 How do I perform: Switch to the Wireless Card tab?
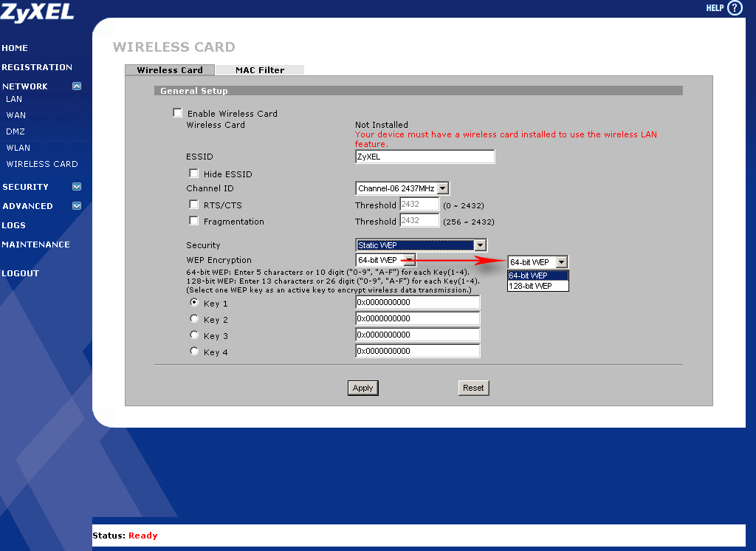click(x=170, y=70)
